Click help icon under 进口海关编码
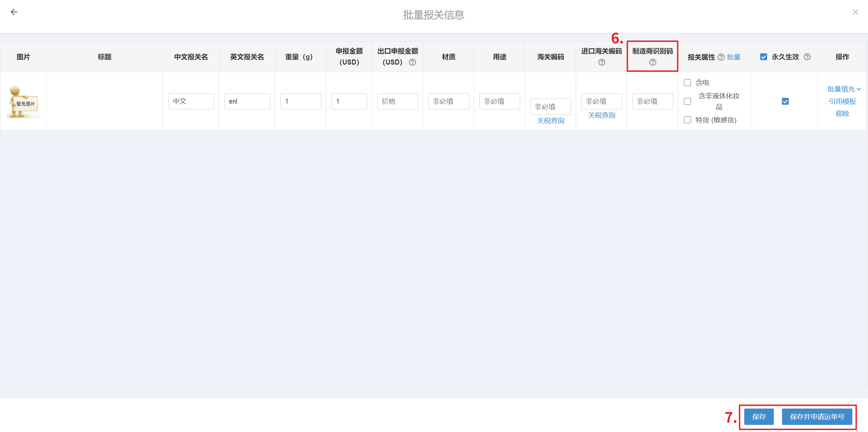This screenshot has width=868, height=432. pyautogui.click(x=601, y=62)
